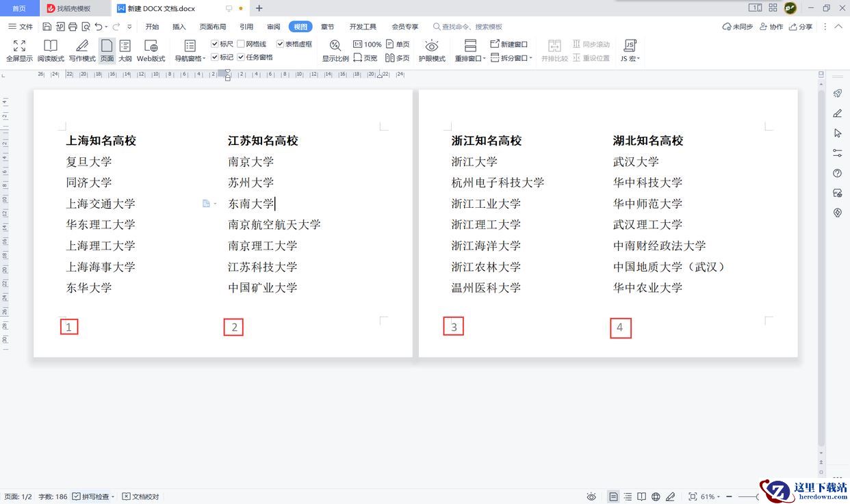850x504 pixels.
Task: Add a new document tab with plus
Action: tap(259, 8)
